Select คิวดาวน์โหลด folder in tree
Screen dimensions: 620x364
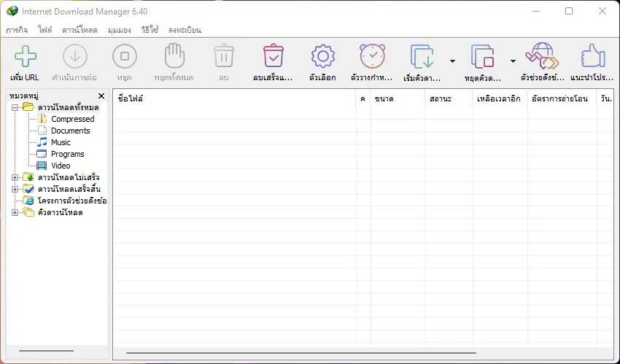pyautogui.click(x=60, y=212)
